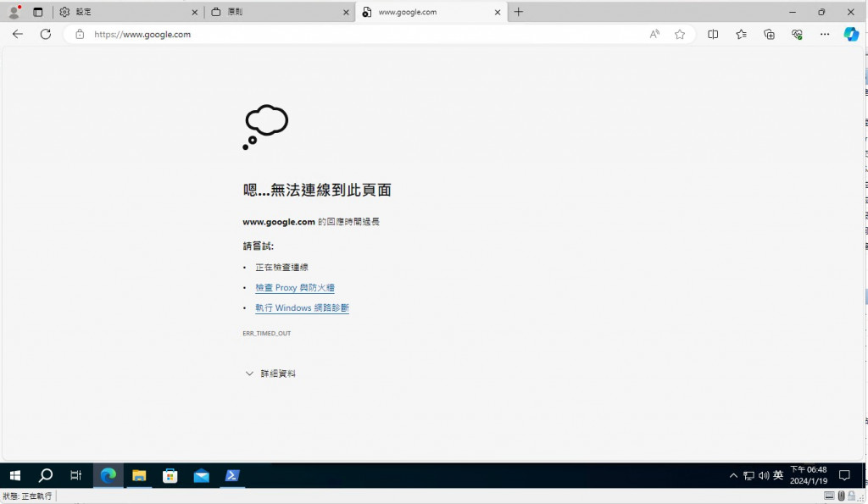Switch input language via 英 indicator
The width and height of the screenshot is (868, 504).
(778, 475)
